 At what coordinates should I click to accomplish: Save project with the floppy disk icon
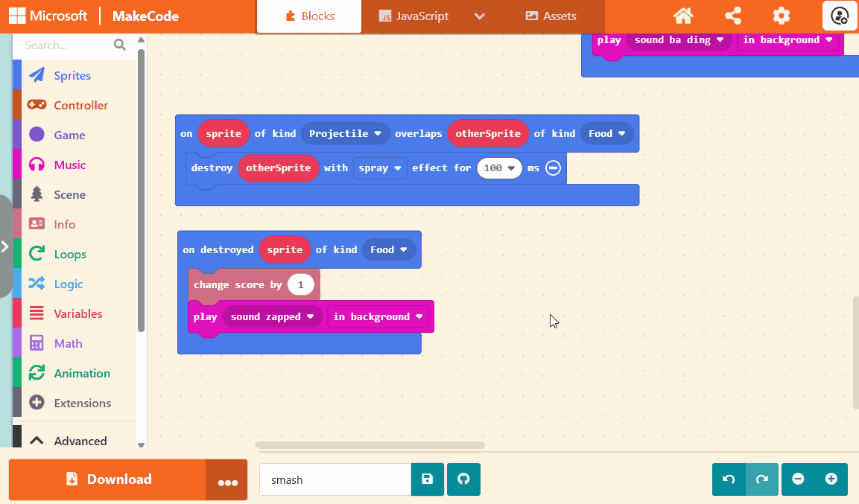pyautogui.click(x=428, y=479)
